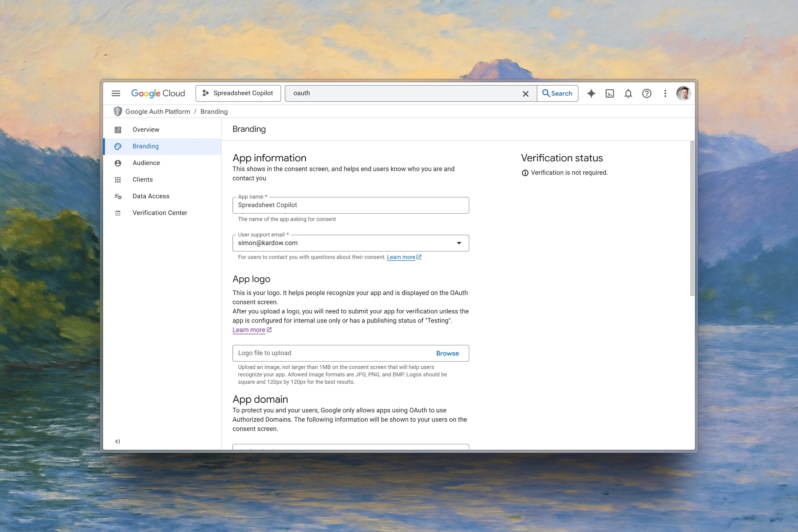Open the User support email dropdown
The image size is (798, 532).
coord(458,243)
